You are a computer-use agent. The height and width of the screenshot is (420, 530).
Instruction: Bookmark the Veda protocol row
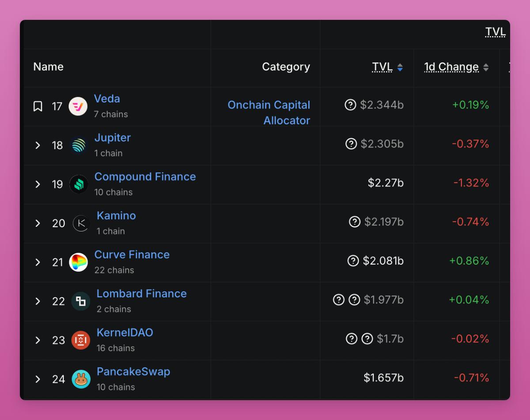point(38,106)
